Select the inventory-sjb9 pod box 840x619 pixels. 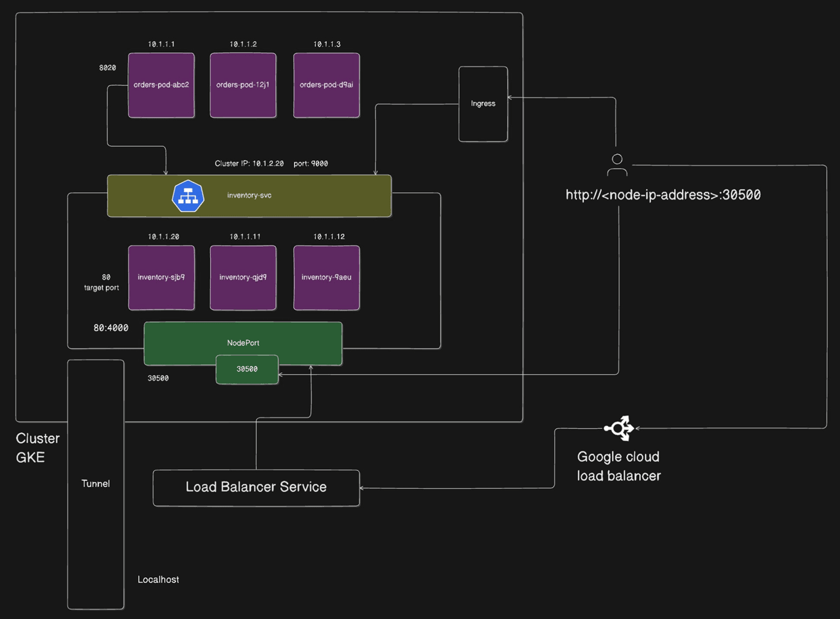click(x=161, y=278)
